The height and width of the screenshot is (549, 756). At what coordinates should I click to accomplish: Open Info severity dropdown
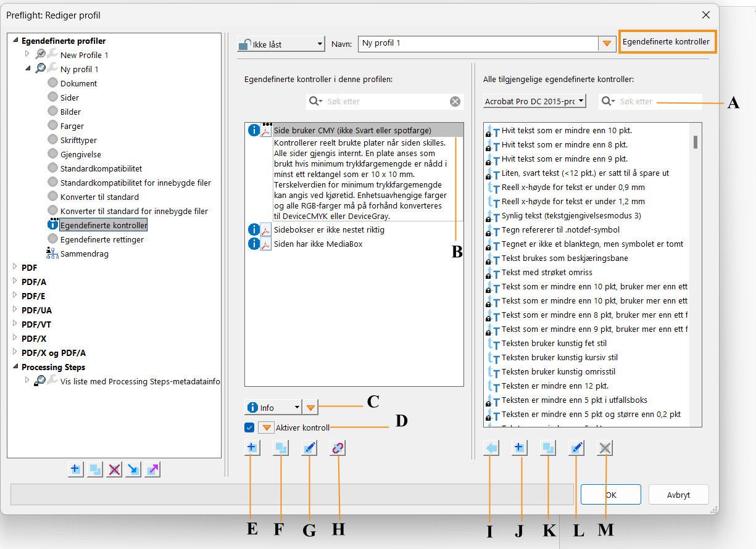[273, 408]
